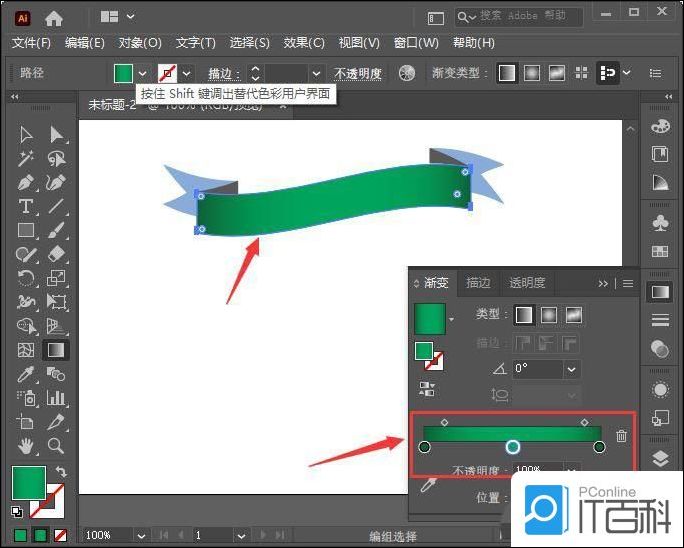The width and height of the screenshot is (684, 548).
Task: Swap fill and stroke colors
Action: click(x=61, y=472)
